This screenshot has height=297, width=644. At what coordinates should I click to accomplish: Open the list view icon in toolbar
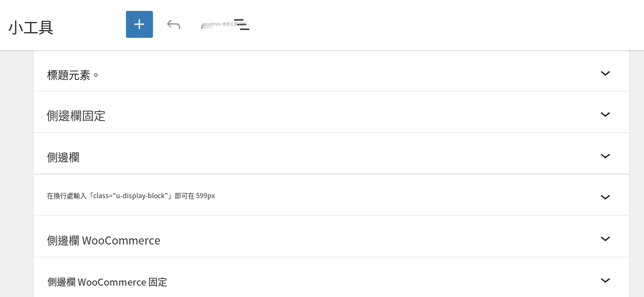242,25
